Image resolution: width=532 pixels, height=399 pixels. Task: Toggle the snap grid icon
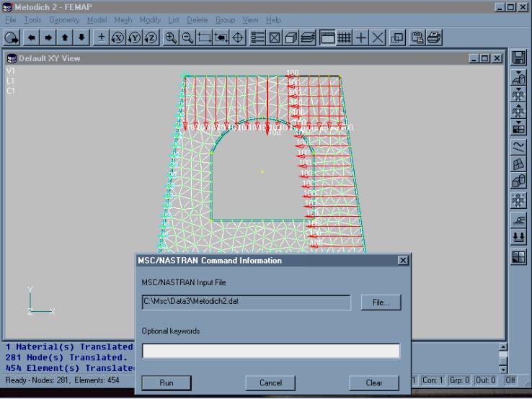344,37
